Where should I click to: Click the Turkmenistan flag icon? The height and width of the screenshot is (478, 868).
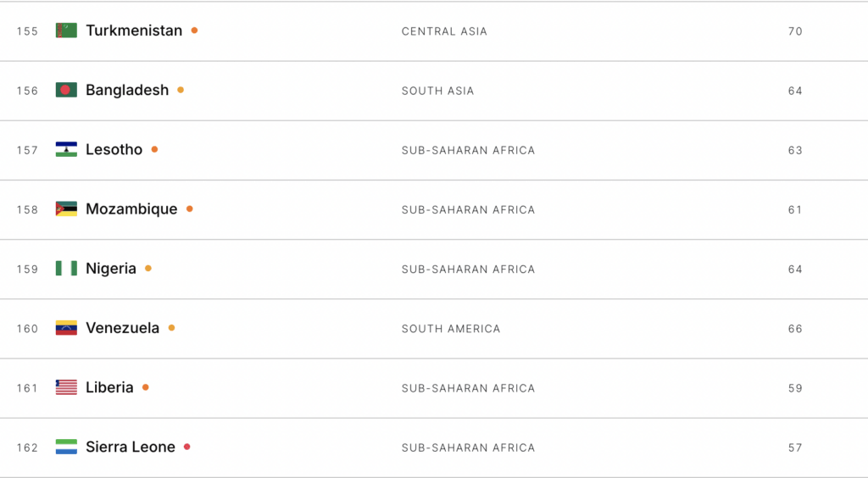click(66, 31)
